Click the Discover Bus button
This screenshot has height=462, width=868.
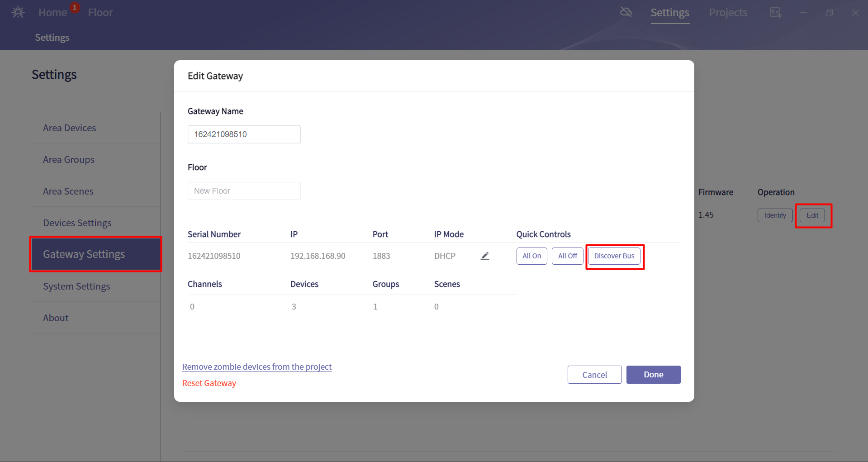coord(614,256)
